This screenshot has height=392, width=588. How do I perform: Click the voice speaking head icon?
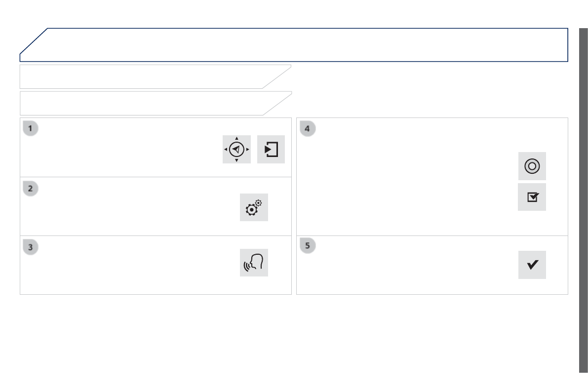pyautogui.click(x=254, y=263)
